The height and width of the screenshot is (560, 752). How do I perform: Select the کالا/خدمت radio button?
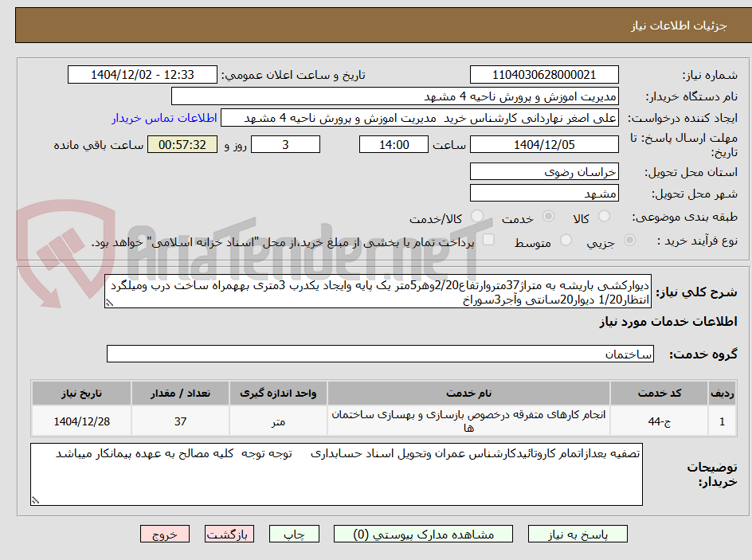coord(477,217)
